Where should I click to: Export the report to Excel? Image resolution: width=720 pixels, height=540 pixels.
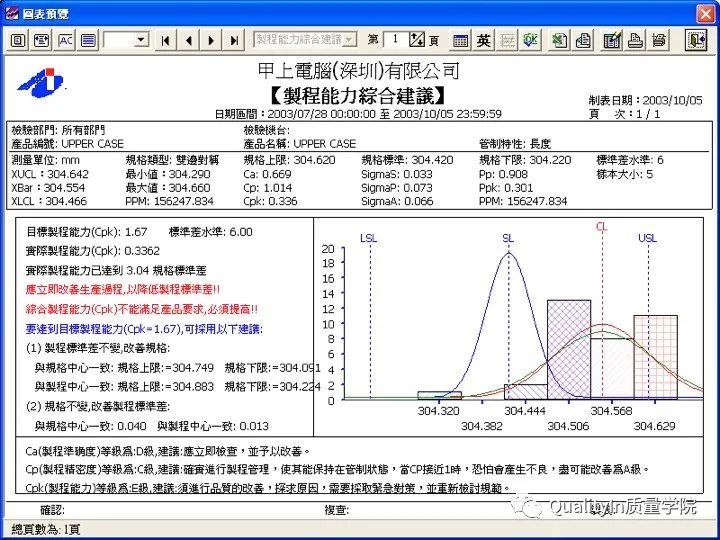(x=559, y=40)
